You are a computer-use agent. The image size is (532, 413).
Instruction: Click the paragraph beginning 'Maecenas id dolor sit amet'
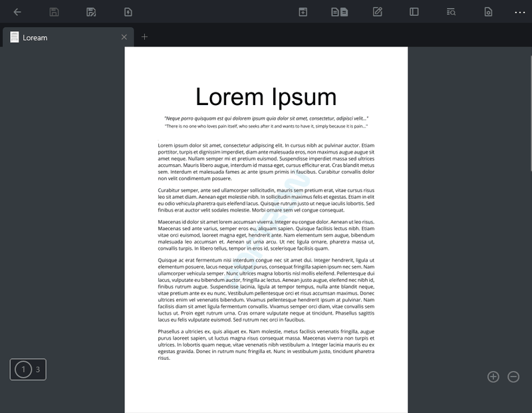click(266, 235)
